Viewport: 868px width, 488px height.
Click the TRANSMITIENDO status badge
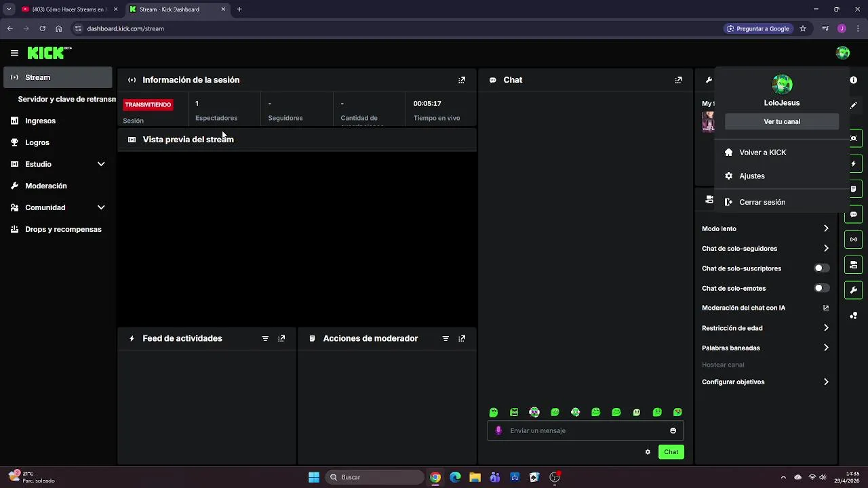coord(148,104)
